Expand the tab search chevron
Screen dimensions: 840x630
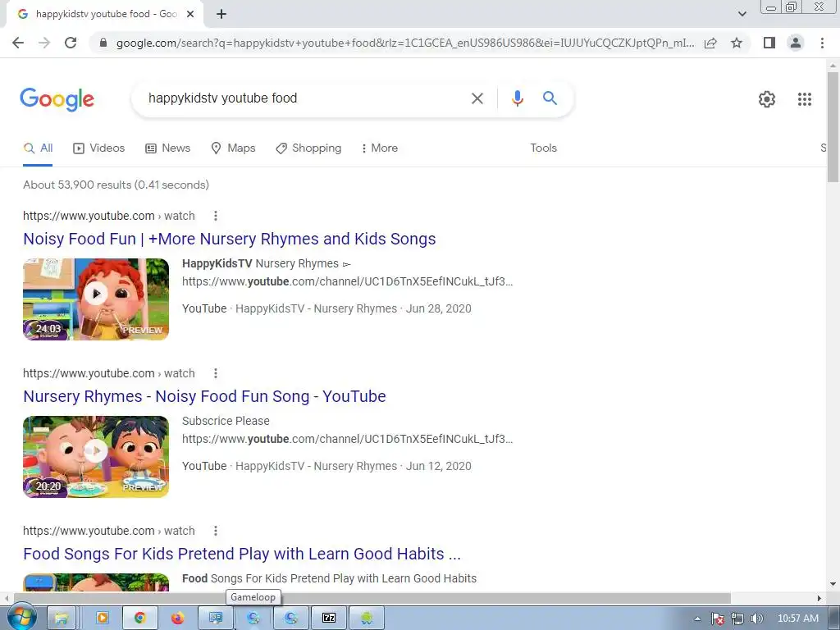click(x=742, y=15)
